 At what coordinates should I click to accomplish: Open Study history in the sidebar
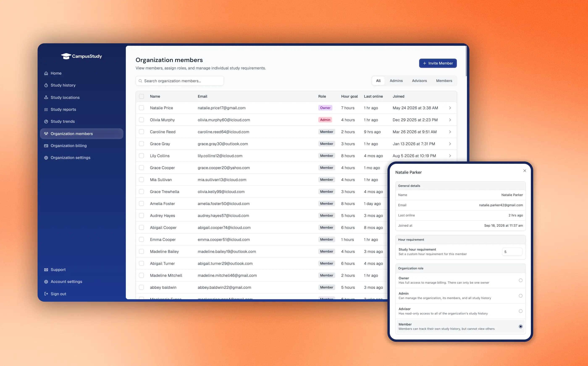coord(82,85)
